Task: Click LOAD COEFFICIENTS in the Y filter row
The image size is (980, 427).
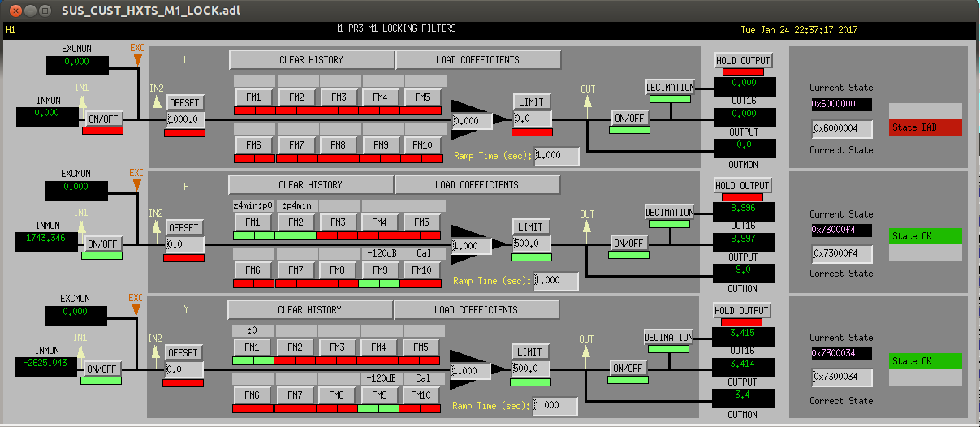Action: coord(477,310)
